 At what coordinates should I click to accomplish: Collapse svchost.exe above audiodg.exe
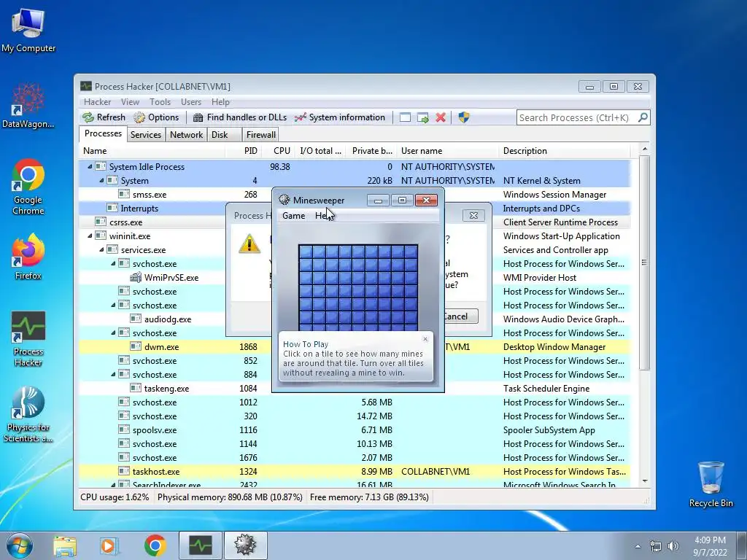(x=113, y=306)
